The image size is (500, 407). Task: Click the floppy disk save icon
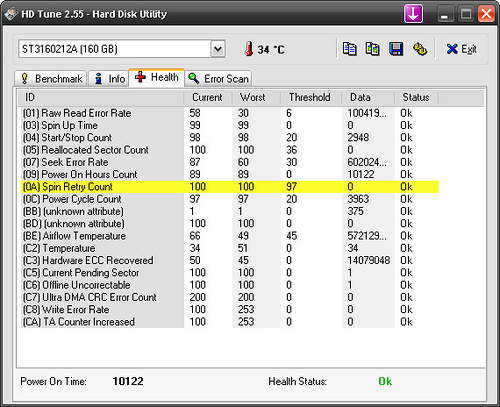pyautogui.click(x=396, y=49)
